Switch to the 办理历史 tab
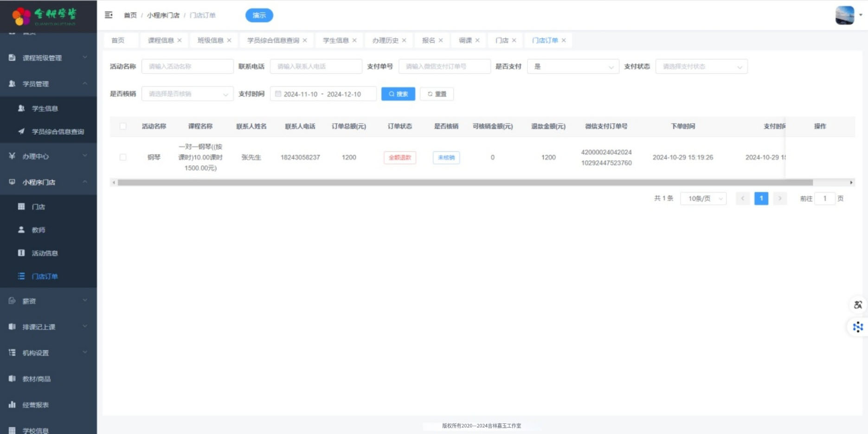 tap(385, 40)
